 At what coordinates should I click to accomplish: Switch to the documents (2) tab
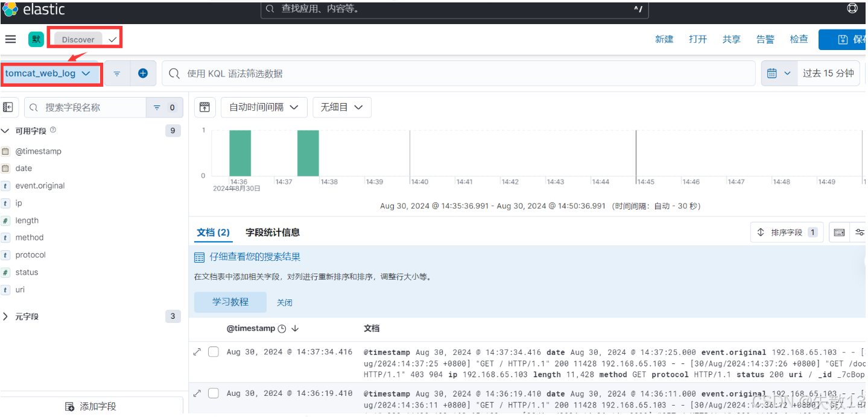coord(214,232)
